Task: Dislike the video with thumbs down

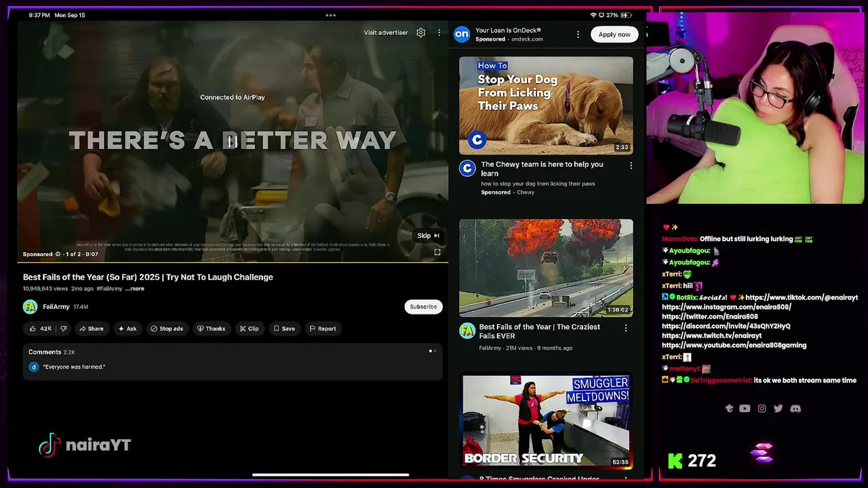Action: pos(64,329)
